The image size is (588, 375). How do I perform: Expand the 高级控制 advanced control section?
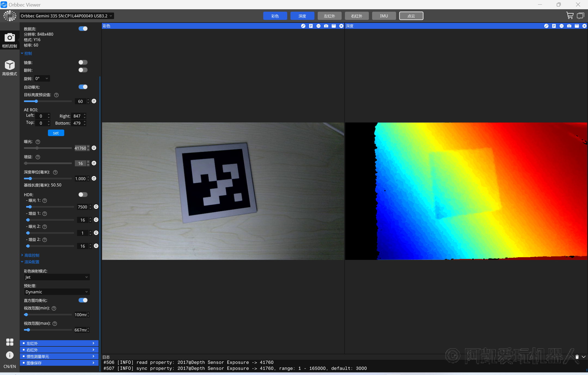pyautogui.click(x=32, y=255)
